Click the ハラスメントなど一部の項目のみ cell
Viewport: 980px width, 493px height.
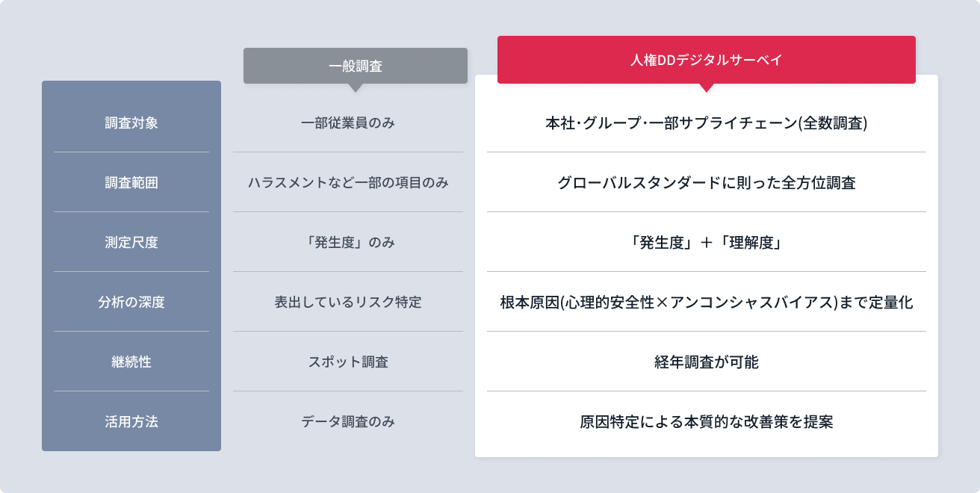click(x=348, y=182)
